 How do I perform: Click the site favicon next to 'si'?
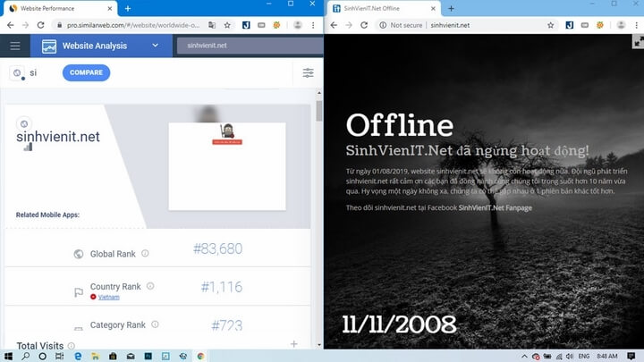(x=17, y=72)
